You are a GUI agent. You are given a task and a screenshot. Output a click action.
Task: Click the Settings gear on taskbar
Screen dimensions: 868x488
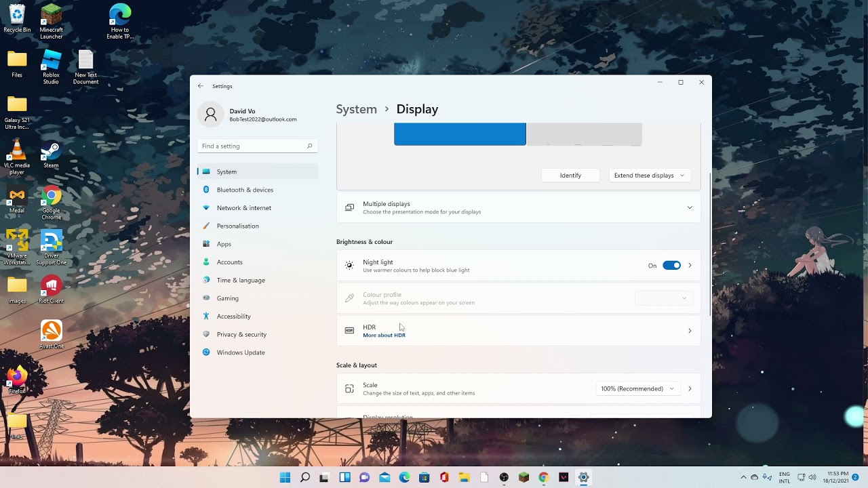583,477
